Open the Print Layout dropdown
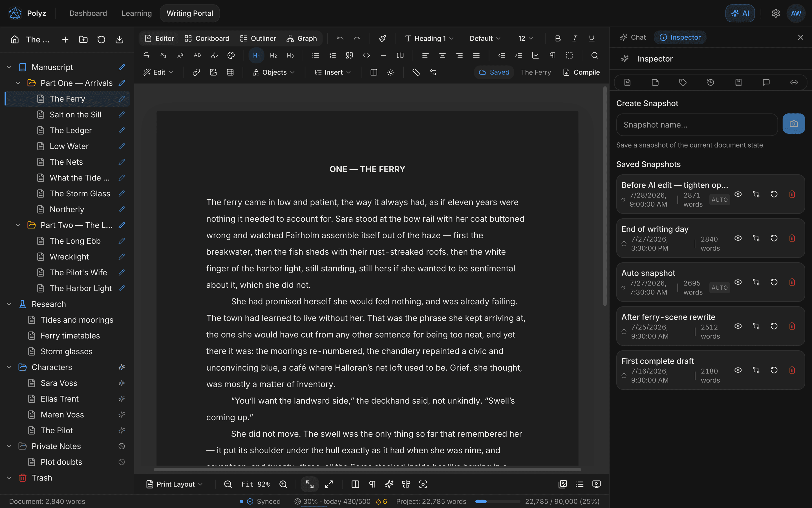Screen dimensions: 812x508 coord(175,484)
